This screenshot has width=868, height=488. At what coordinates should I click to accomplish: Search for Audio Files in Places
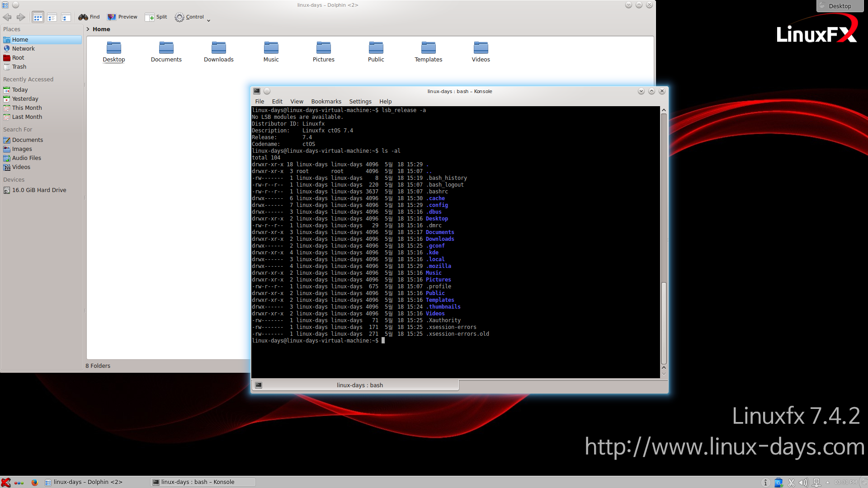pyautogui.click(x=42, y=158)
